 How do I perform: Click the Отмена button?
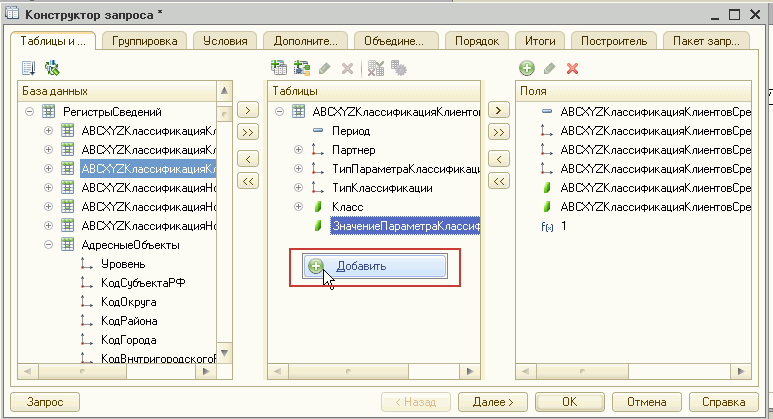pyautogui.click(x=646, y=402)
